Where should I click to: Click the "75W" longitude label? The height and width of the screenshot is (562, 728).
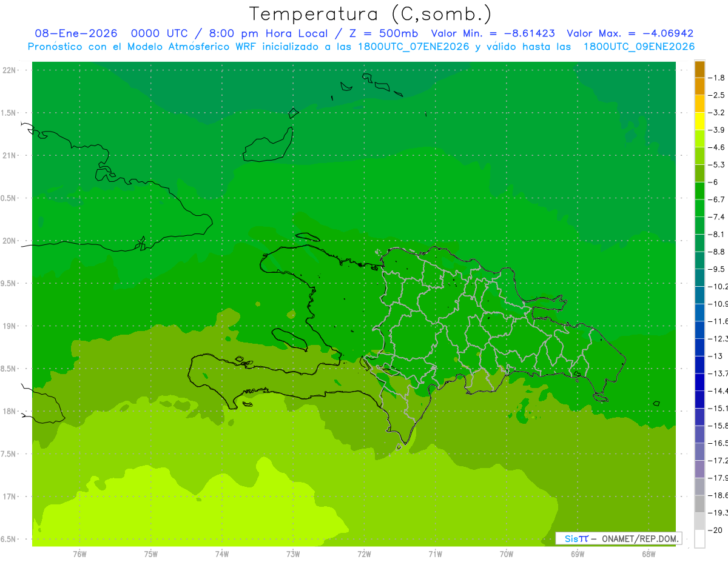tap(150, 554)
